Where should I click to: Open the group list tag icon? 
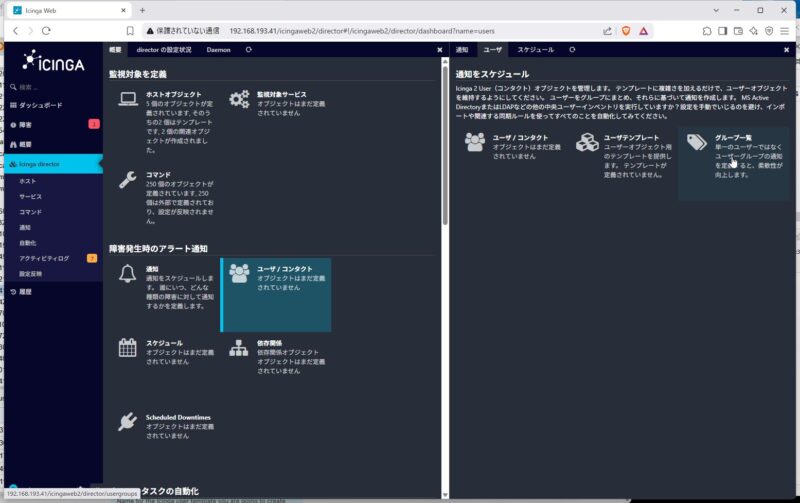point(697,142)
